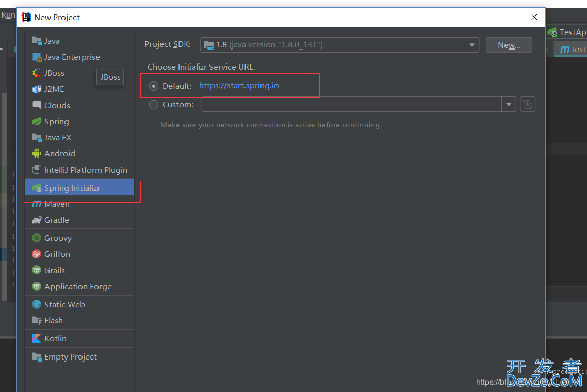Pick Maven project type
The image size is (587, 392).
(57, 204)
